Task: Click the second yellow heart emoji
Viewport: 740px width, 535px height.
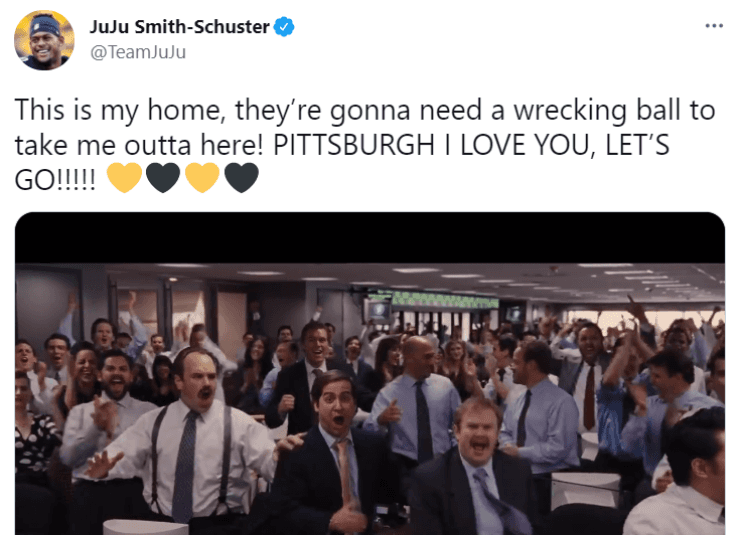Action: [x=202, y=178]
